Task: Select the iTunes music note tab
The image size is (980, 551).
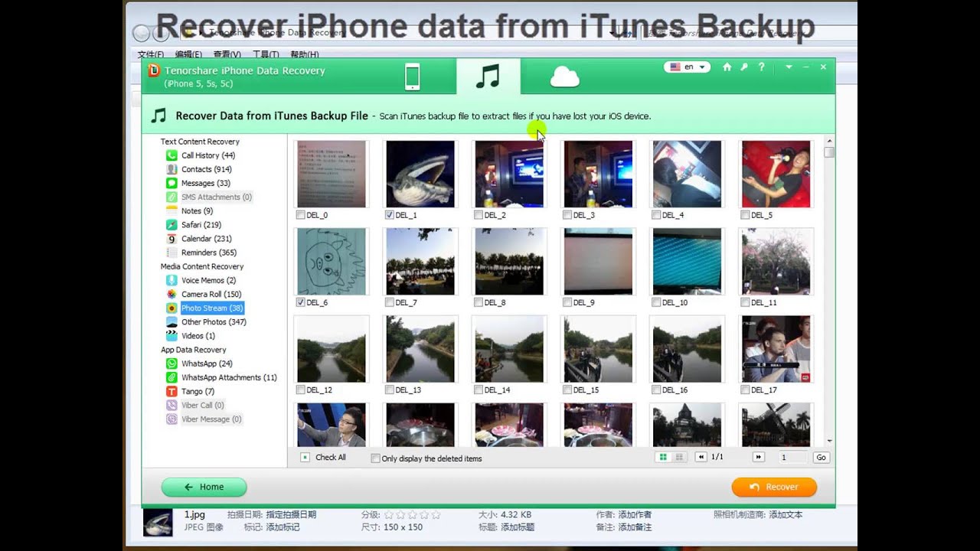Action: 488,77
